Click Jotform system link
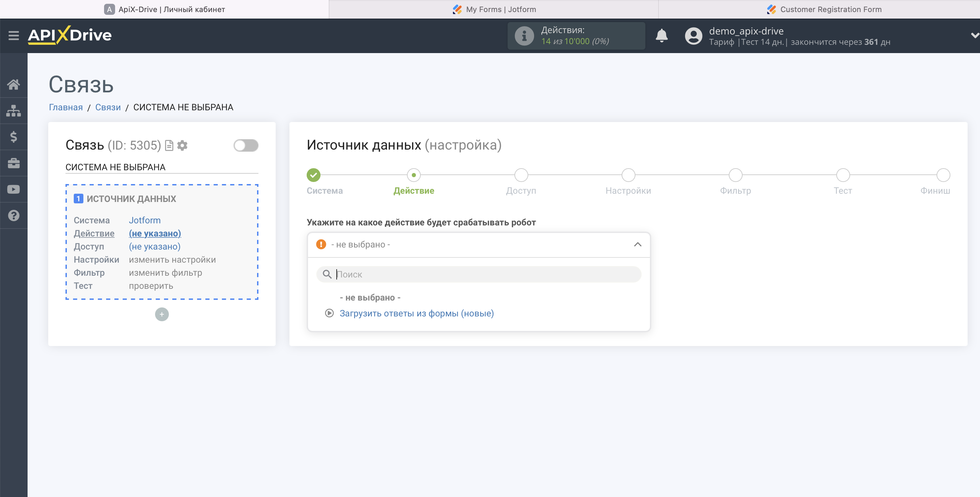 (145, 220)
